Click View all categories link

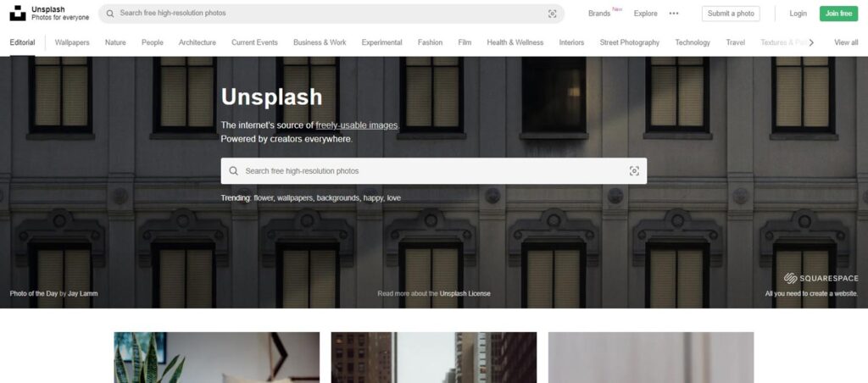point(846,42)
